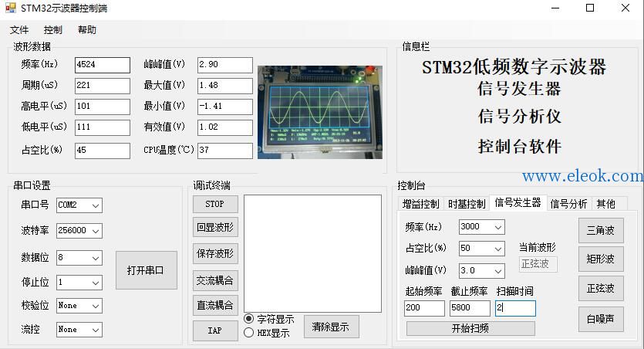Click the 截止频率 field showing 5800
This screenshot has height=349, width=644.
pyautogui.click(x=470, y=308)
